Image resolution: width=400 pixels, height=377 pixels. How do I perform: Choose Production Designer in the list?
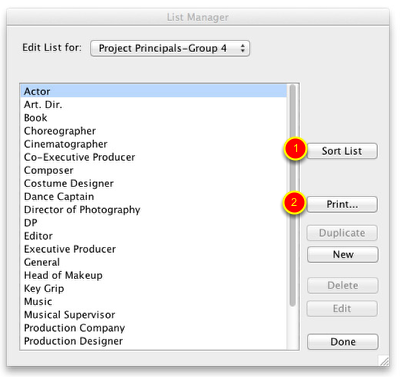pyautogui.click(x=154, y=341)
